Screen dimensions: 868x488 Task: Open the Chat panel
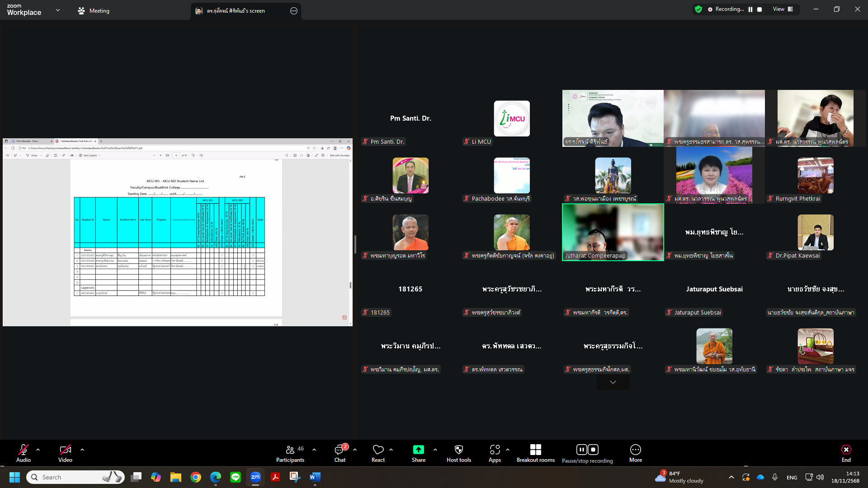(x=340, y=453)
